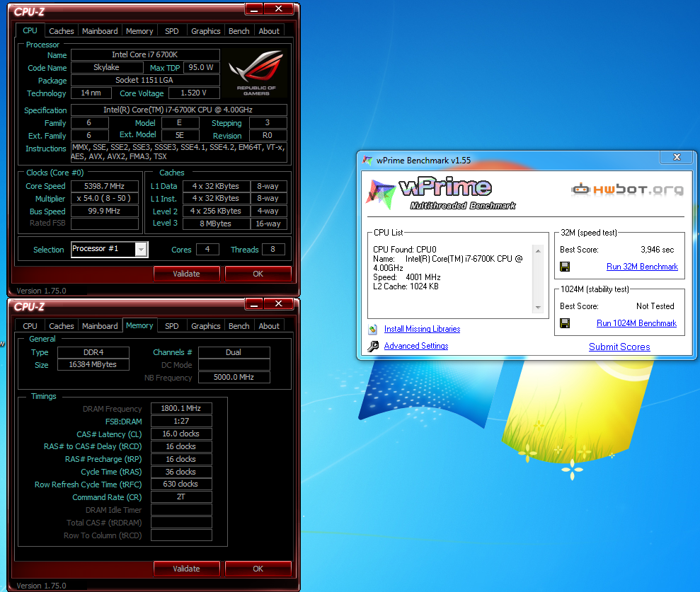The height and width of the screenshot is (592, 700).
Task: Click the wPrime title bar icon
Action: (367, 161)
